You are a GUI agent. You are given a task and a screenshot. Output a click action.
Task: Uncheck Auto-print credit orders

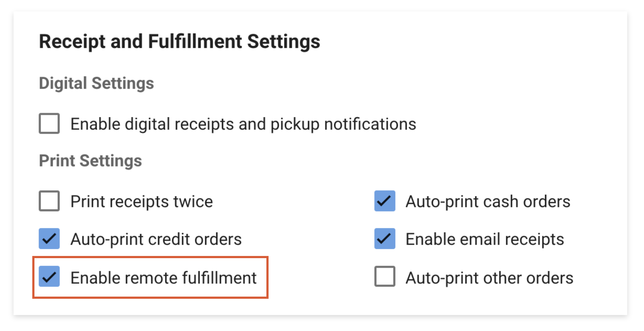[49, 239]
